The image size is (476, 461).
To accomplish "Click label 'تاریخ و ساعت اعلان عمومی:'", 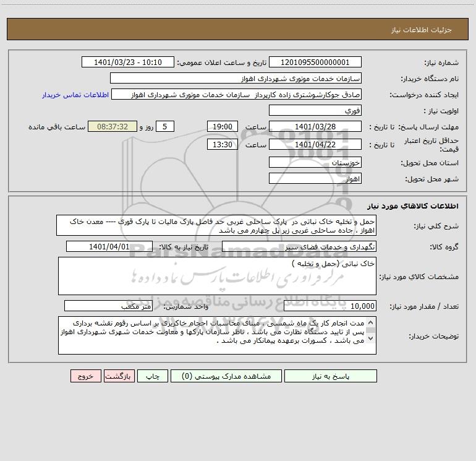I will coord(222,62).
